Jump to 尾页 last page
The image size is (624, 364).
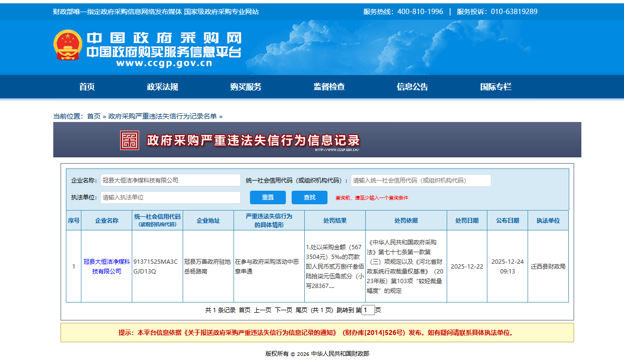tap(301, 310)
